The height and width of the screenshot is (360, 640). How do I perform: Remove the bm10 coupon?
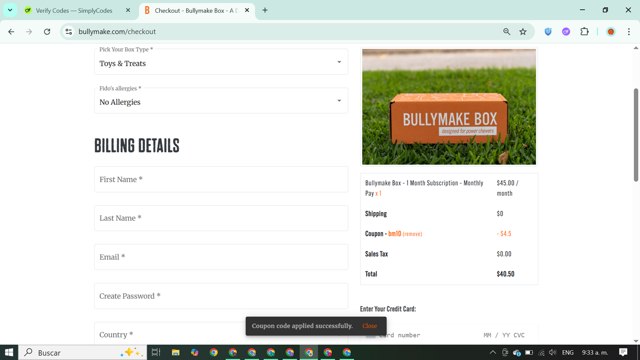[x=412, y=234]
